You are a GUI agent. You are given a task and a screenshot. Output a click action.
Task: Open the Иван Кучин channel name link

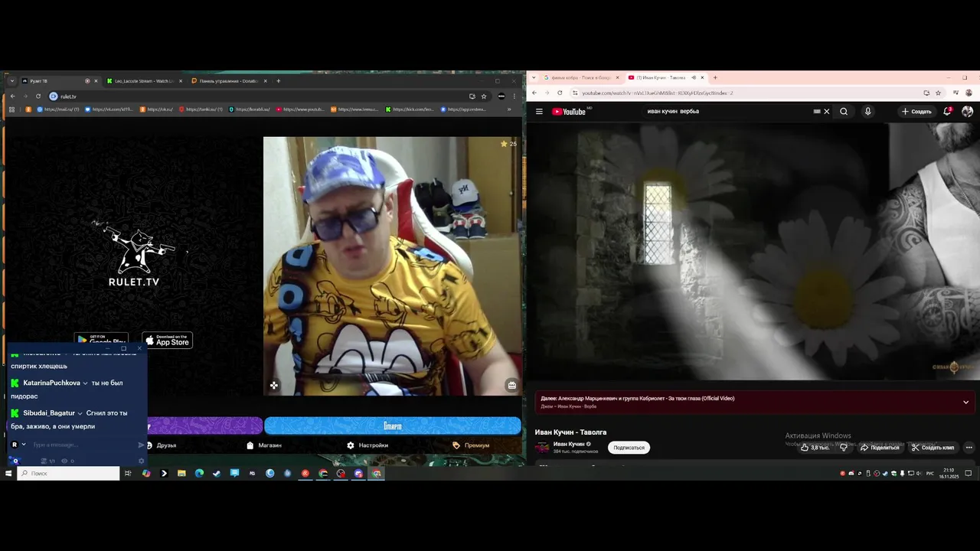tap(569, 444)
